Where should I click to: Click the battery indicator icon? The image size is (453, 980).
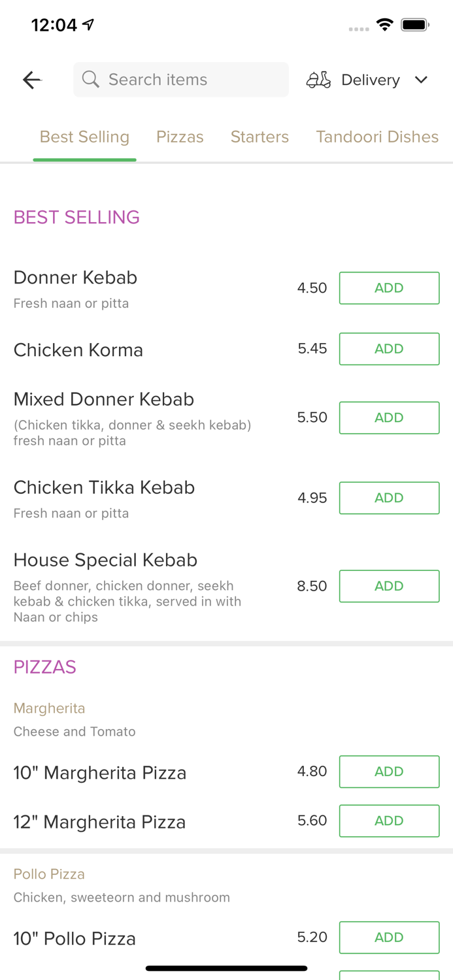(413, 24)
